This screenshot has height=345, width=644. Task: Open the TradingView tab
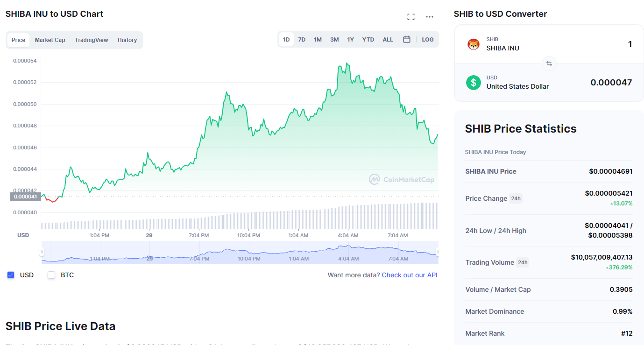pyautogui.click(x=92, y=40)
